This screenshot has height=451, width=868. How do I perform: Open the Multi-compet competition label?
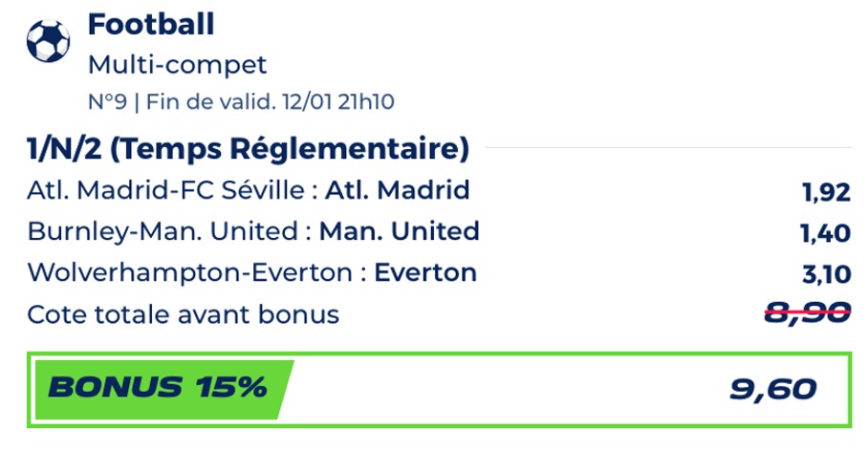(177, 65)
